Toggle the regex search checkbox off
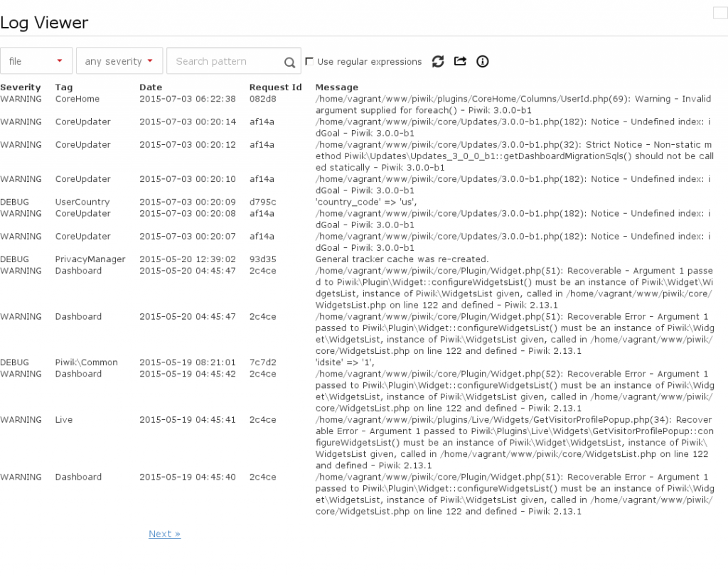Screen dimensions: 728x577 pyautogui.click(x=309, y=62)
